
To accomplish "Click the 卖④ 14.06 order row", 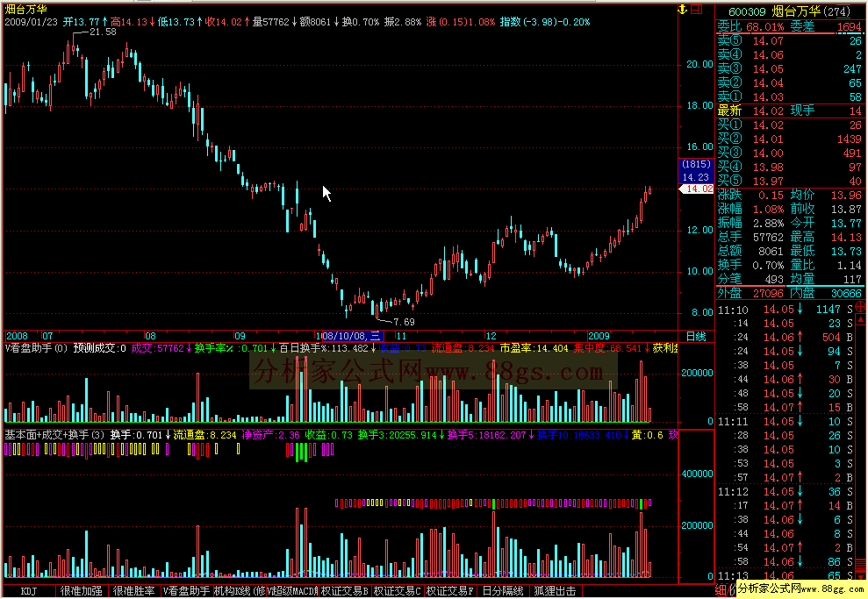I will tap(789, 54).
